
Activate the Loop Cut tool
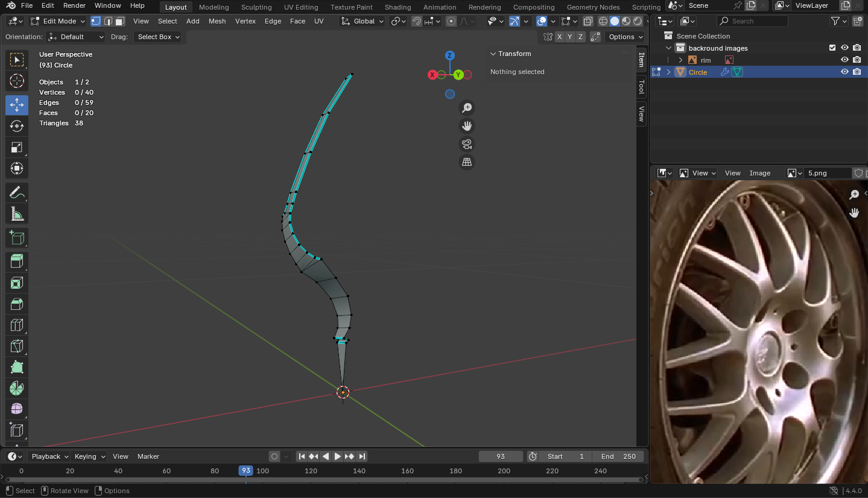point(17,325)
